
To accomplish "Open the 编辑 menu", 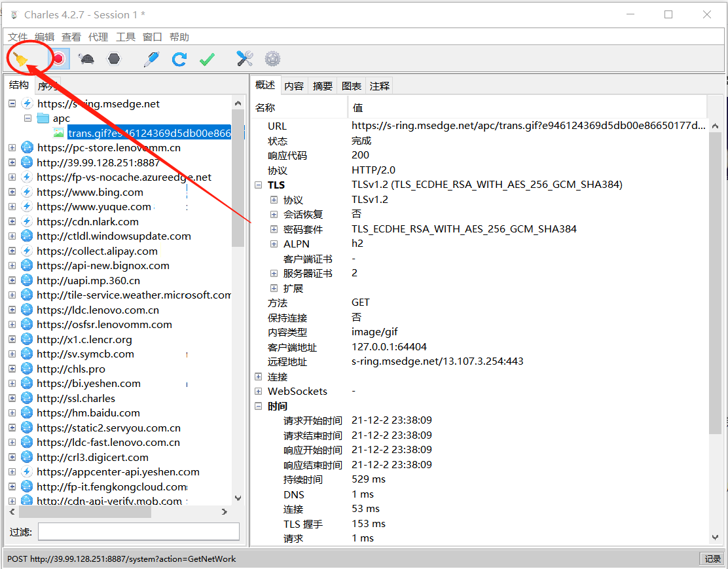I will pyautogui.click(x=45, y=37).
